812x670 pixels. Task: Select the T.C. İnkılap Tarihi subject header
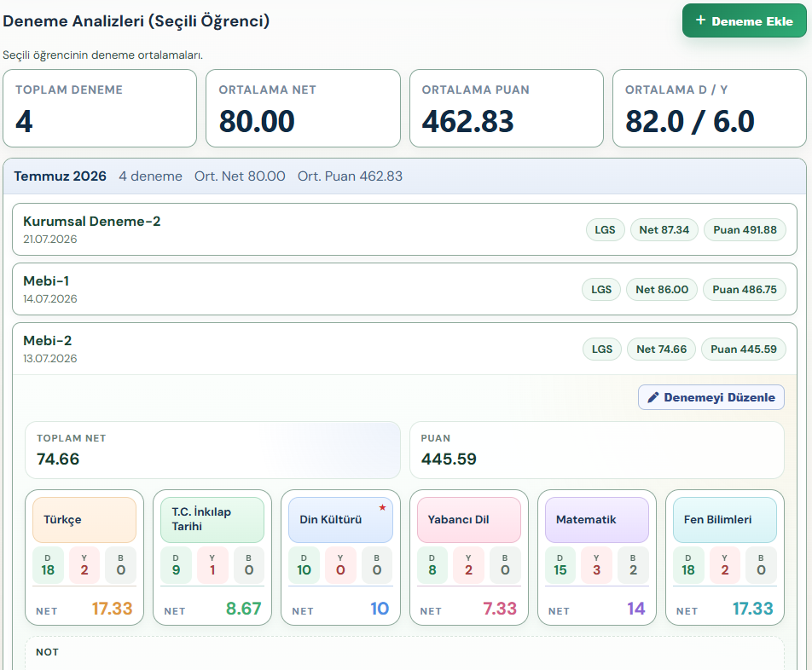point(212,519)
